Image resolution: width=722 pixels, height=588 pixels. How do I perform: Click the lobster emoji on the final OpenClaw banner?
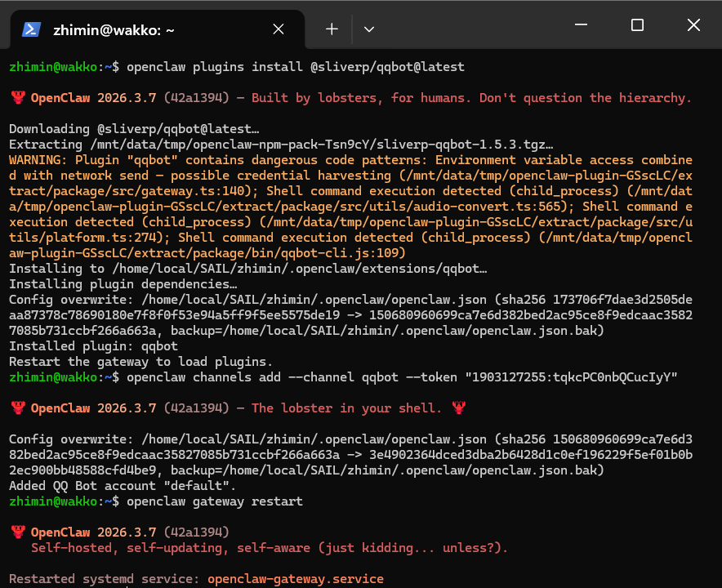pos(18,532)
